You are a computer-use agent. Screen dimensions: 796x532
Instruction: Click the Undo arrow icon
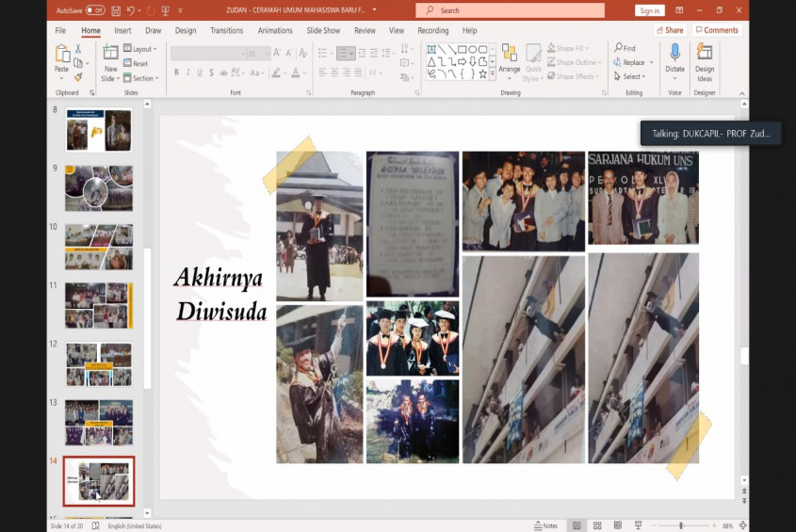(132, 10)
